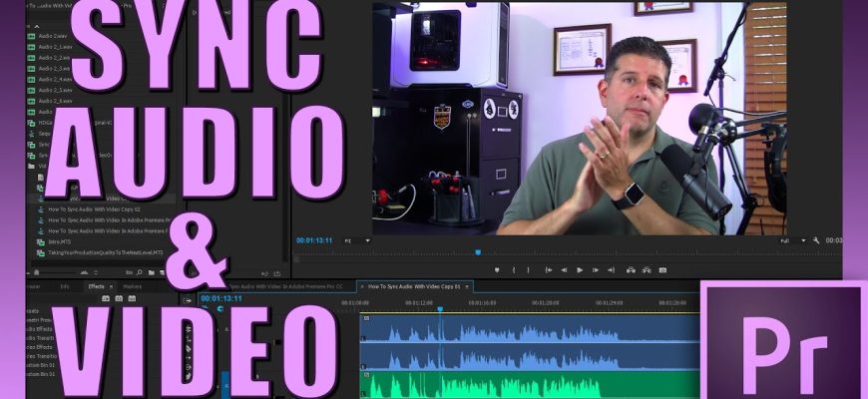Click the Add Marker icon under the monitor
Viewport: 868px width, 399px height.
pos(497,269)
